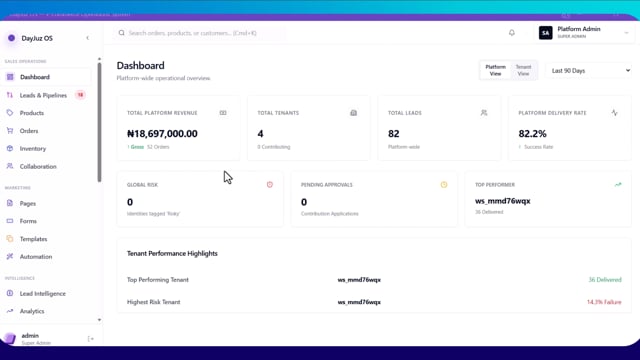
Task: Click the search magnifier icon
Action: coord(122,33)
